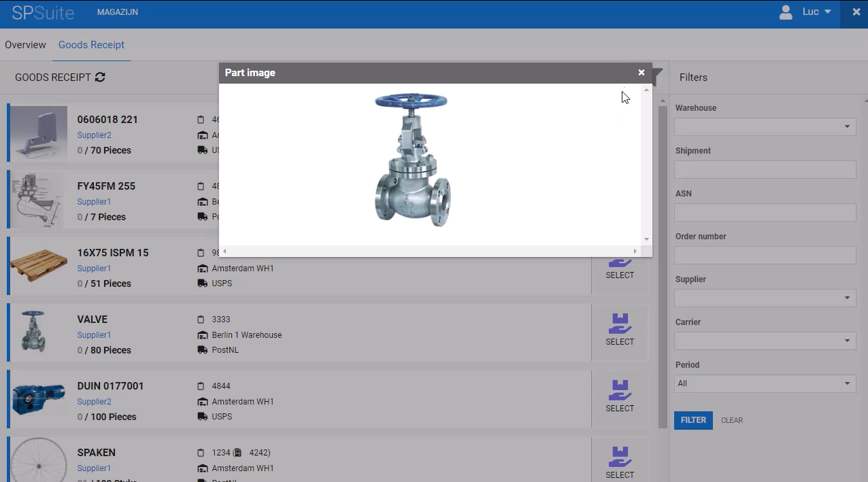The height and width of the screenshot is (482, 868).
Task: Click the Order number filter field
Action: tap(765, 255)
